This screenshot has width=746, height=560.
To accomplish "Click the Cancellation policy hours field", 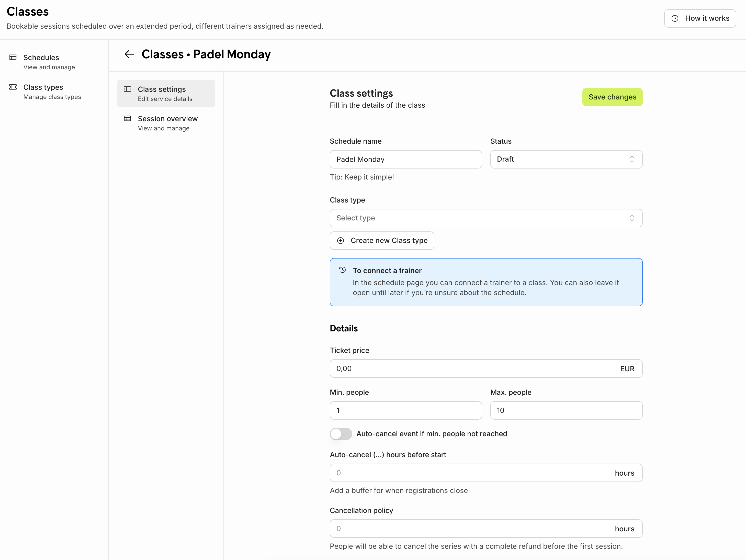I will point(472,529).
